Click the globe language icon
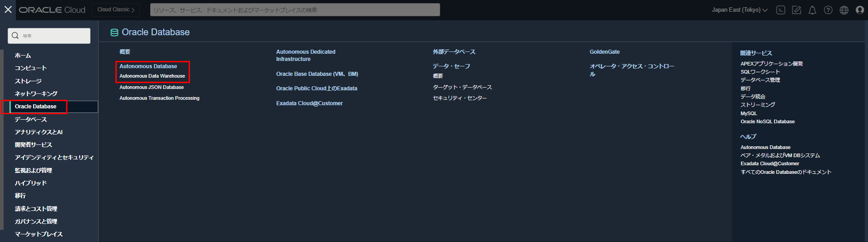868x242 pixels. point(844,10)
